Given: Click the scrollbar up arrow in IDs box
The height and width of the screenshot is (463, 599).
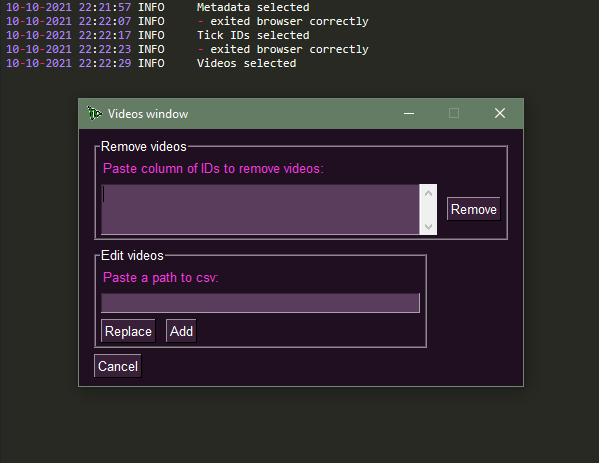Looking at the screenshot, I should [x=428, y=193].
